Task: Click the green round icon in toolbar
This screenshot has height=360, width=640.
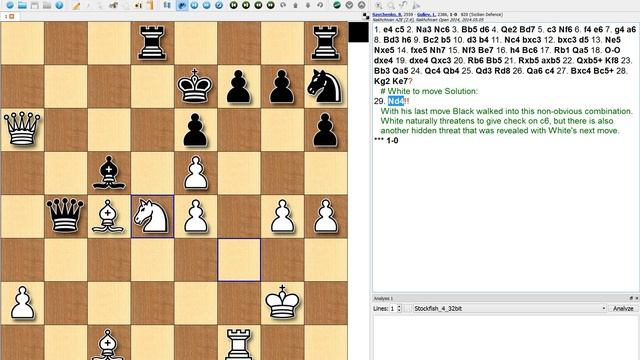Action: coord(337,5)
